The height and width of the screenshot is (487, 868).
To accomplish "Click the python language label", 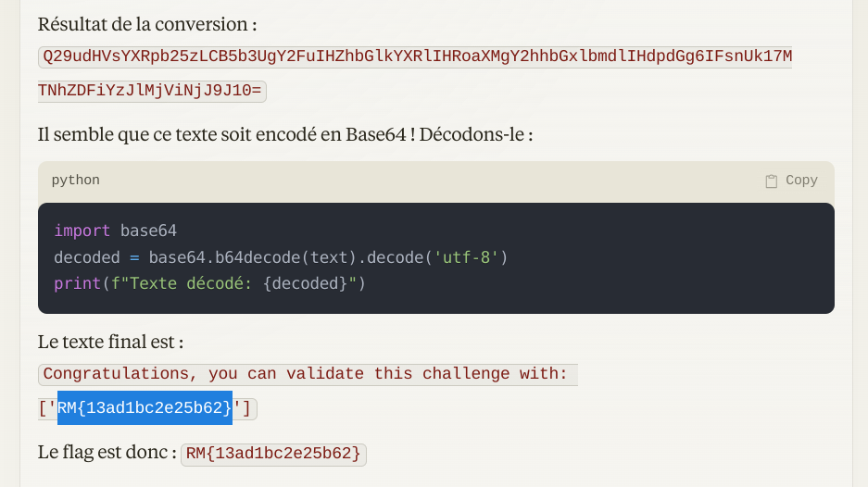I will pyautogui.click(x=75, y=181).
